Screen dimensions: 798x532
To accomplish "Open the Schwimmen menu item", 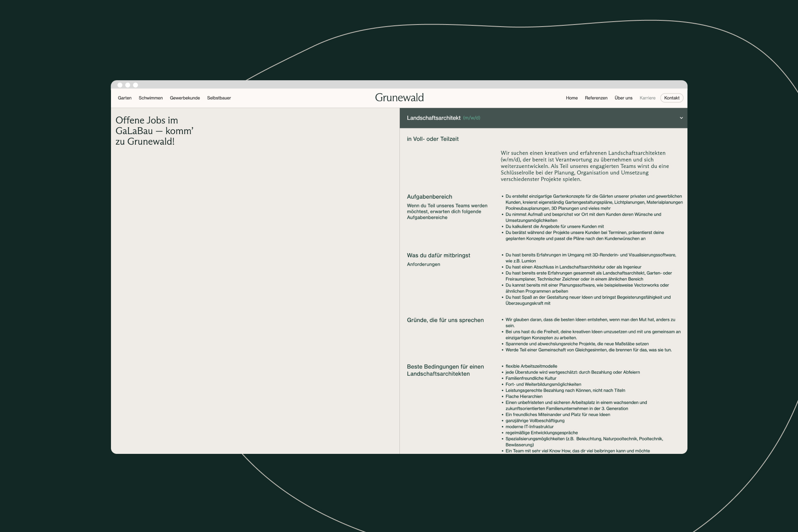I will pos(150,98).
